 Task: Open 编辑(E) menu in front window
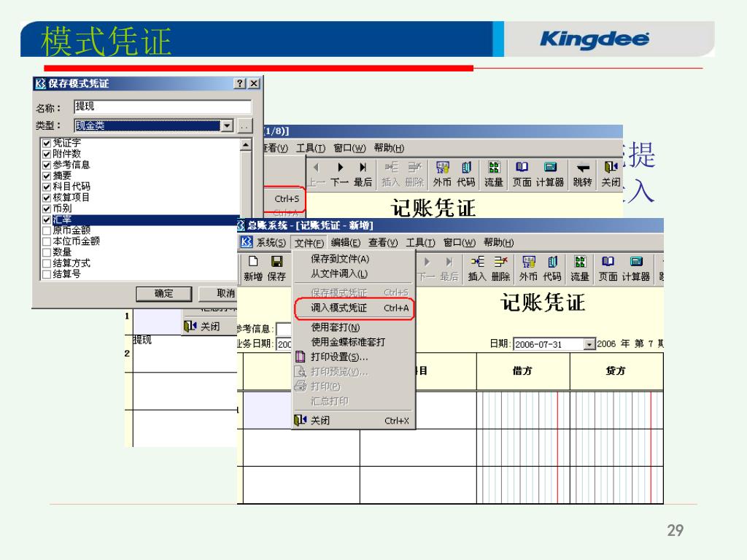tap(345, 242)
